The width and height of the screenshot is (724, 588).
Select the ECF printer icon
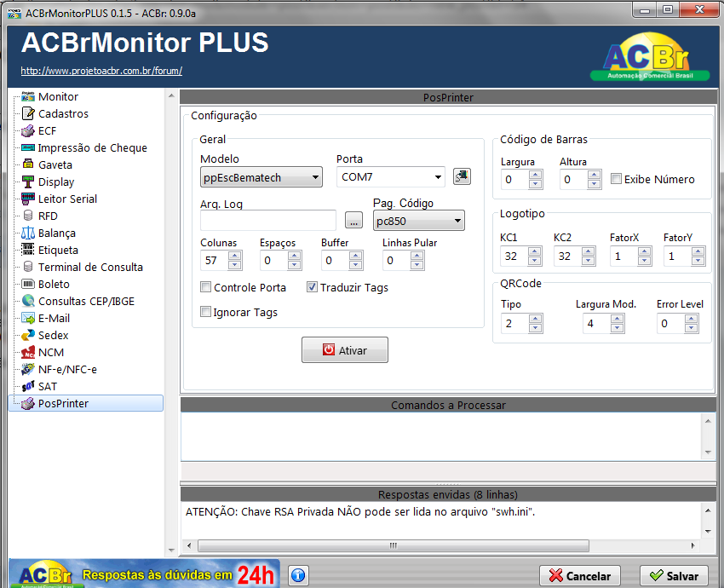click(28, 130)
